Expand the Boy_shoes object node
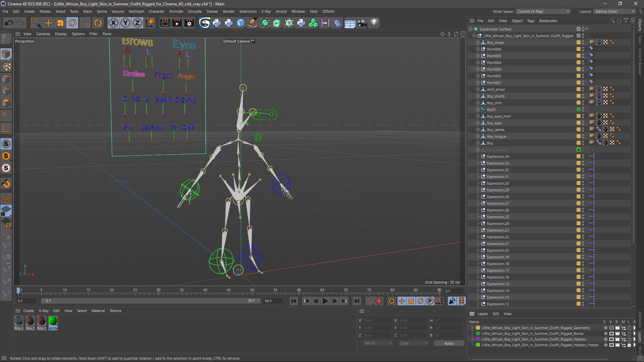 click(478, 43)
